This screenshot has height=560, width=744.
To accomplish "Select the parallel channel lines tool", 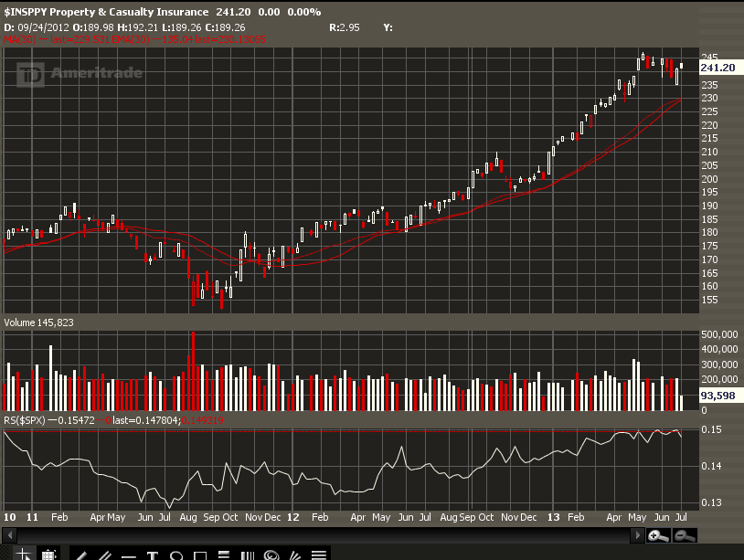I will pos(104,554).
